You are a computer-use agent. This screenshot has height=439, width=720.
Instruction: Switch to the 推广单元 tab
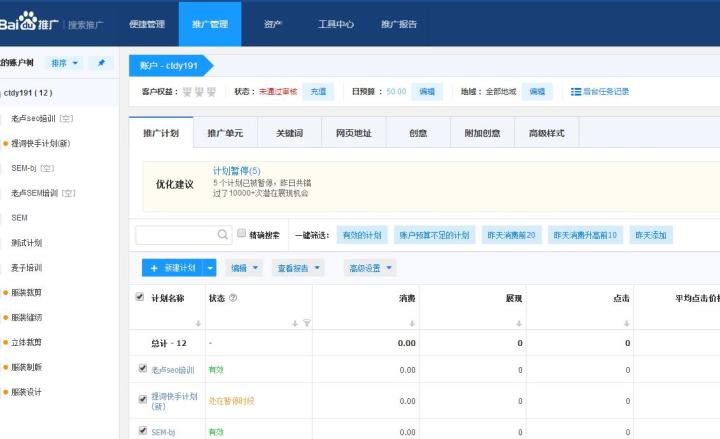point(225,133)
